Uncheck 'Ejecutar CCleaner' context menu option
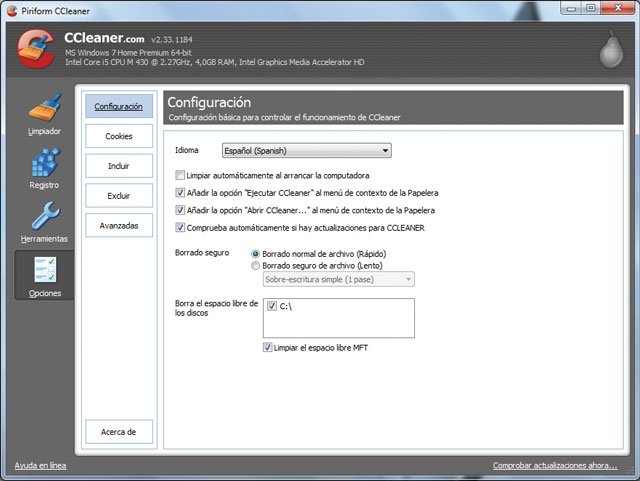Viewport: 640px width, 481px height. point(180,193)
